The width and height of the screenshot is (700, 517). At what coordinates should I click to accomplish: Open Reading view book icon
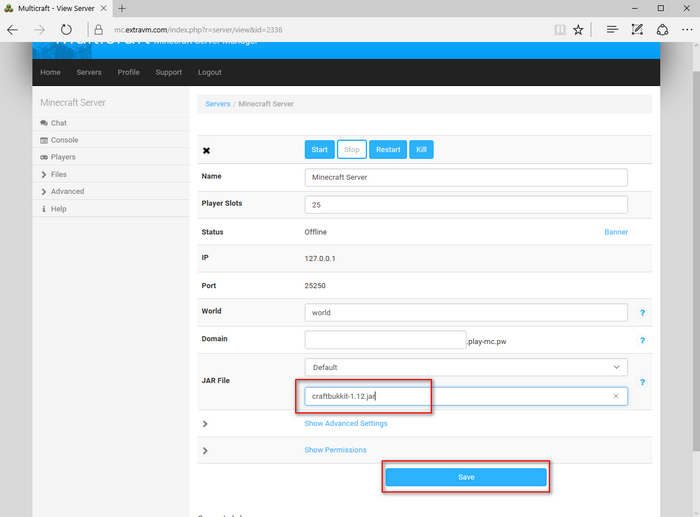(x=560, y=30)
